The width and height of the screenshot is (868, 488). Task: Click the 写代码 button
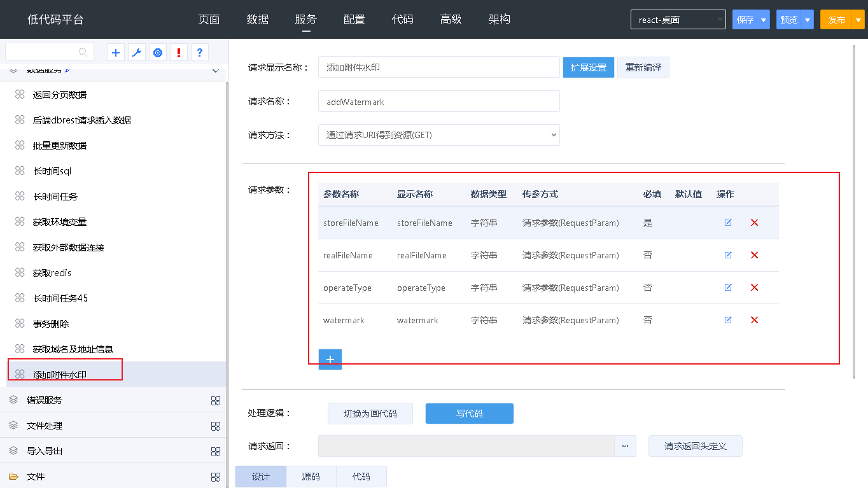[x=470, y=414]
